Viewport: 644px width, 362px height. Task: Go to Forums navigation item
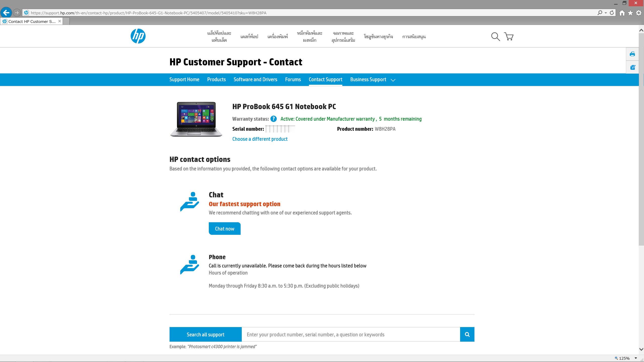click(x=293, y=79)
